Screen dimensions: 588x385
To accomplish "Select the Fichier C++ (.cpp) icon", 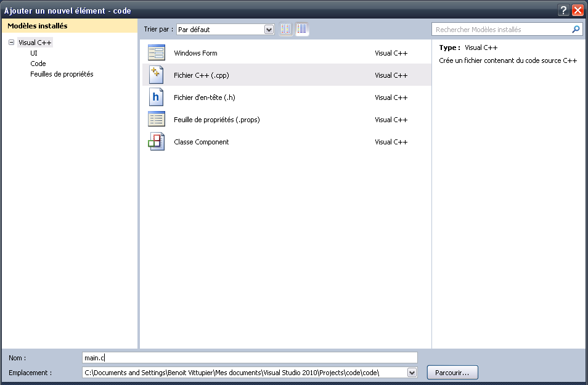I will click(x=157, y=75).
